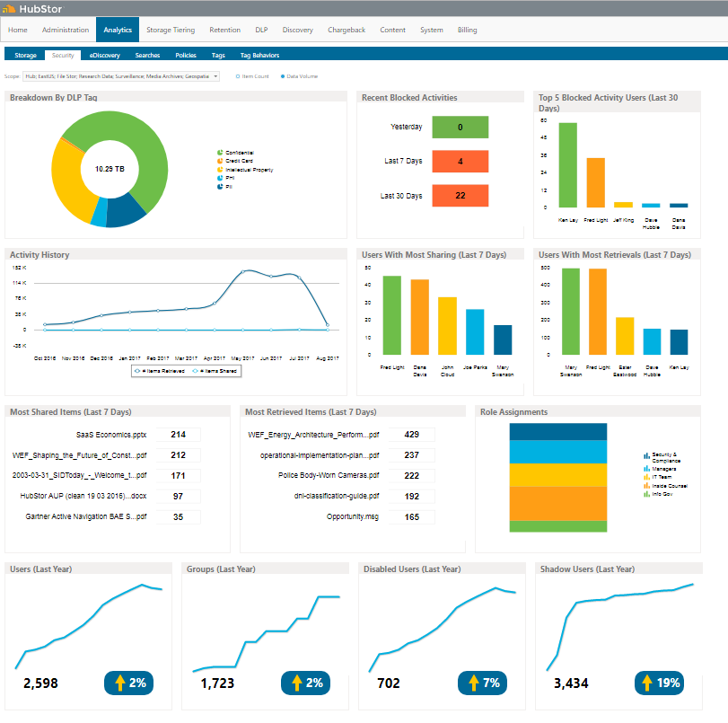Click the Groups 2% up-arrow badge
This screenshot has height=723, width=728.
pos(305,683)
